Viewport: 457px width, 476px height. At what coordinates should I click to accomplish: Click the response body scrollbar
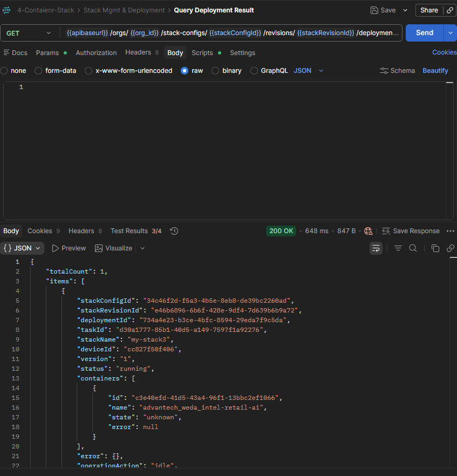453,361
